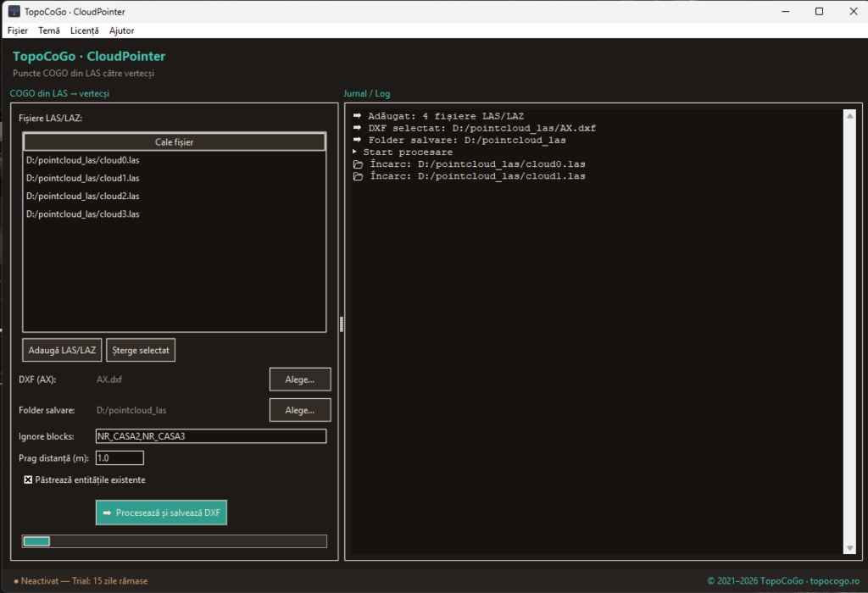Image resolution: width=868 pixels, height=593 pixels.
Task: Click log text 'Folder salvare: D:/pointcloud_las'
Action: [x=467, y=141]
